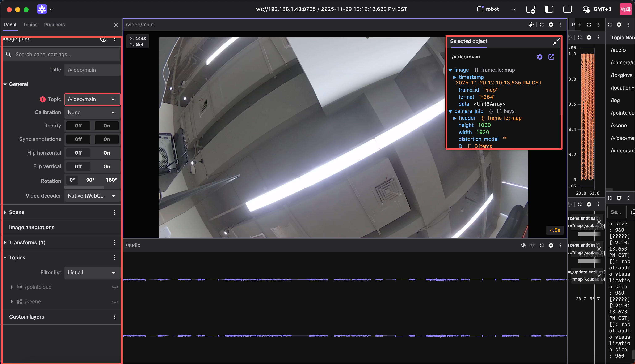
Task: Collapse the Selected object panel
Action: tap(556, 42)
